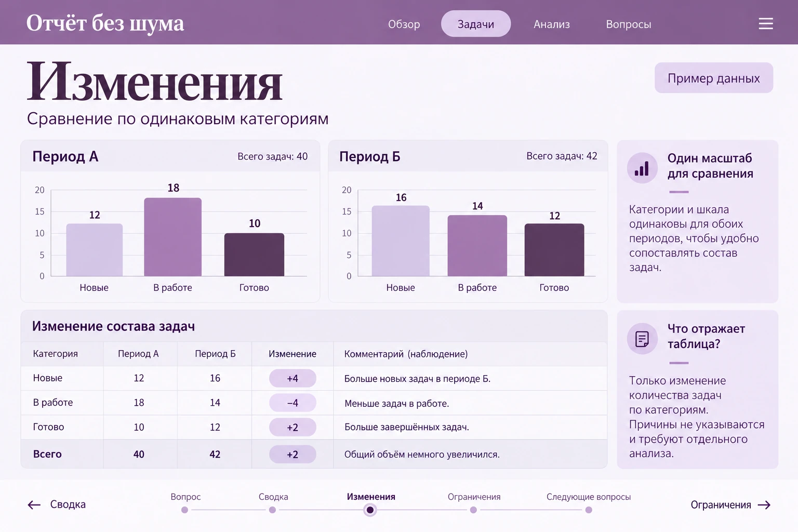Click the Готово bar in Период Б chart
Screen dimensions: 798x532
click(554, 250)
